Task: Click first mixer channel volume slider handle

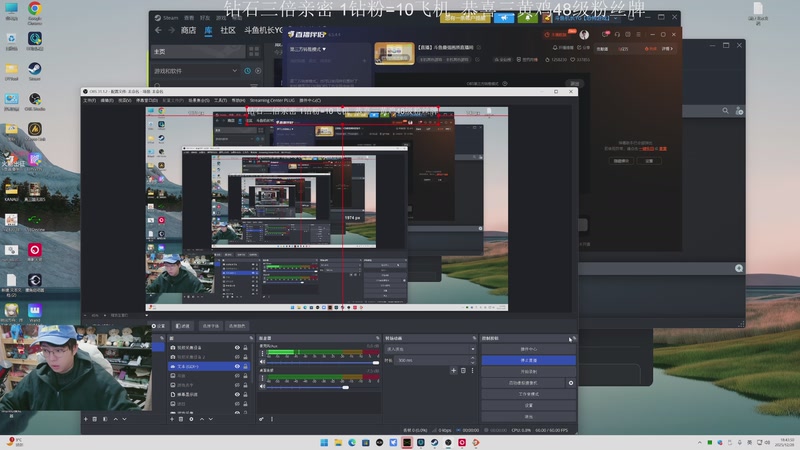Action: (376, 362)
